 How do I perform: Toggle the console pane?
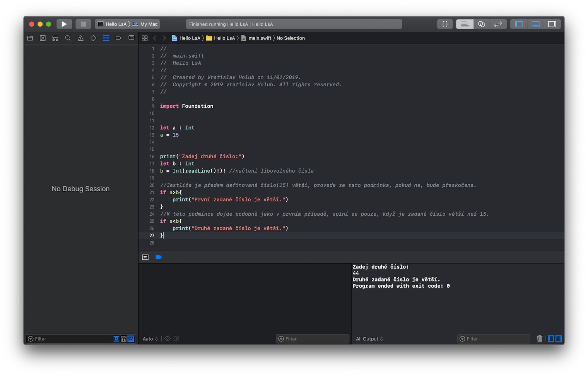559,339
